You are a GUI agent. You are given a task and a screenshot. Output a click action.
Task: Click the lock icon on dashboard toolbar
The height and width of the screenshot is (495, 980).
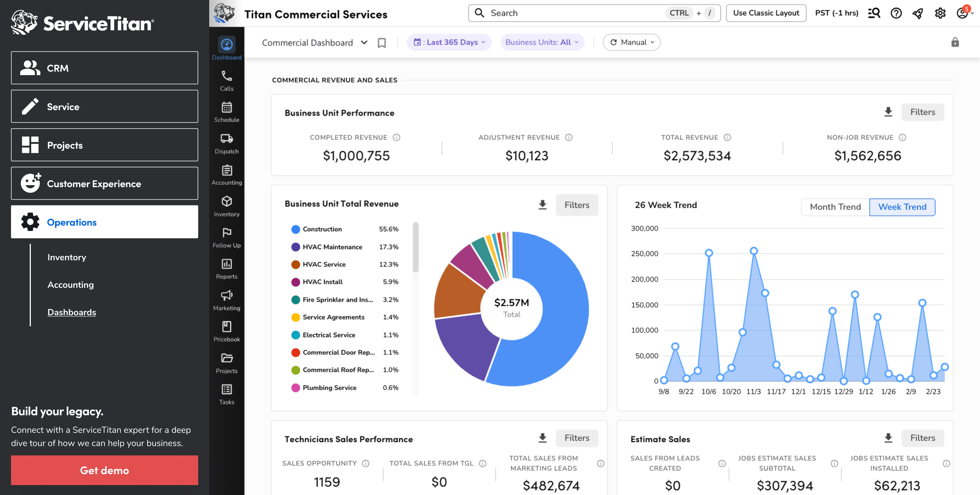tap(955, 42)
